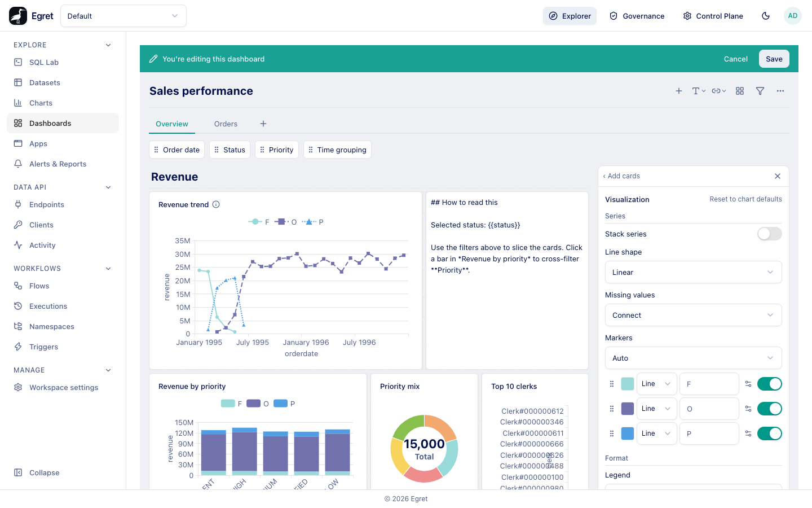Collapse the EXPLORE sidebar section
Viewport: 812px width, 508px height.
[108, 45]
